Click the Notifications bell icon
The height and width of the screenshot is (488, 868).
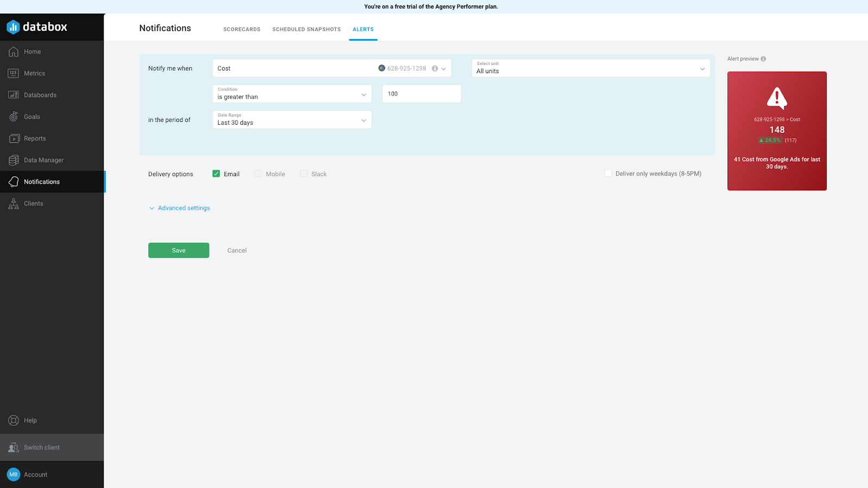pos(14,182)
